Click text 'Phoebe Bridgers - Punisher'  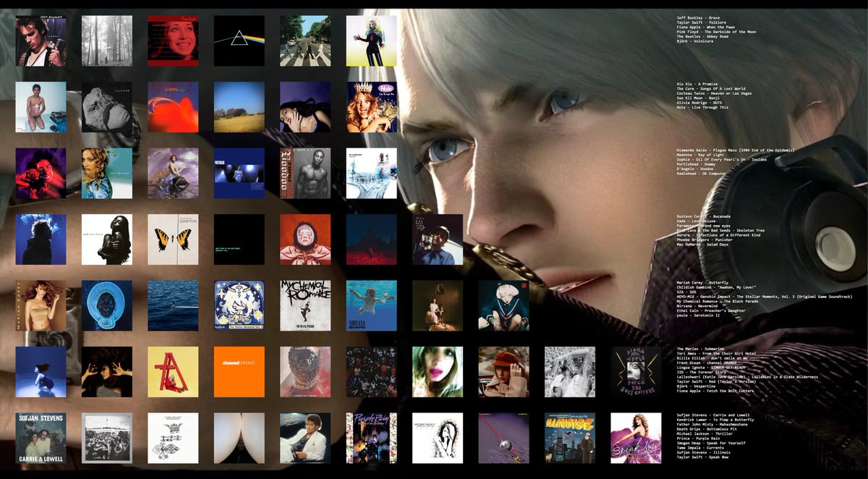pyautogui.click(x=705, y=239)
